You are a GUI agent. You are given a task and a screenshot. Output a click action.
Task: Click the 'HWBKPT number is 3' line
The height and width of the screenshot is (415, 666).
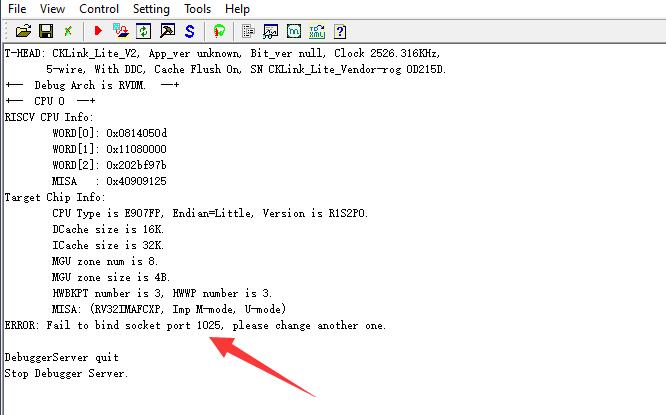[x=162, y=294]
